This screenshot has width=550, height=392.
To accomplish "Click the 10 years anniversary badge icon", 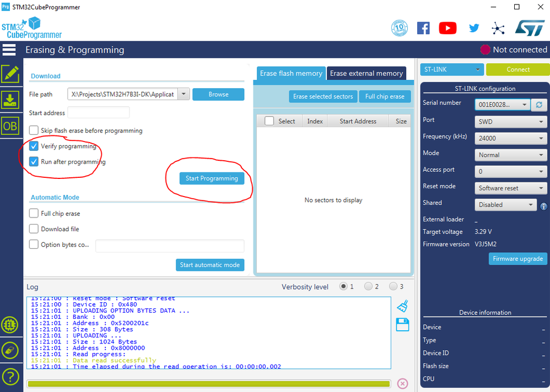I will coord(399,28).
